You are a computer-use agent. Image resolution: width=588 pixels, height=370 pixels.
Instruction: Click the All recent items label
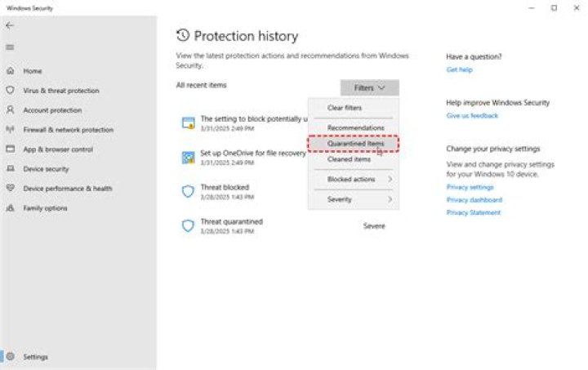202,85
